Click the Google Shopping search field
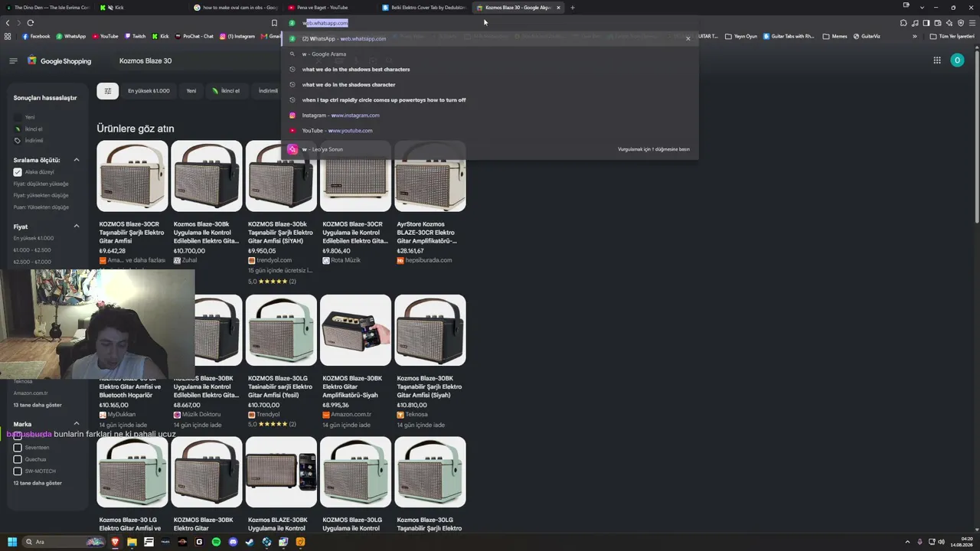Image resolution: width=980 pixels, height=551 pixels. pos(199,60)
